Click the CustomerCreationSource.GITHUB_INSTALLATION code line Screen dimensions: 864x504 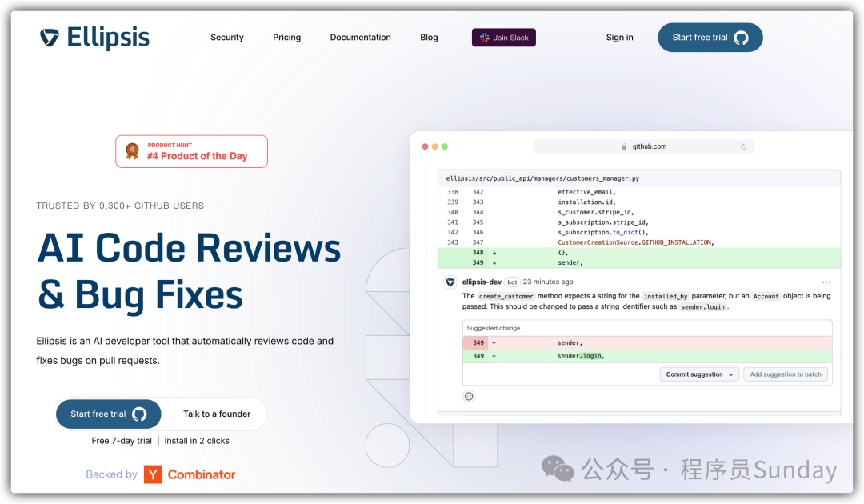(635, 242)
